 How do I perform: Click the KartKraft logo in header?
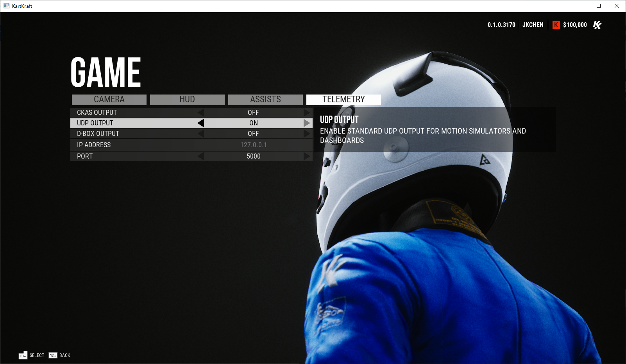click(597, 25)
